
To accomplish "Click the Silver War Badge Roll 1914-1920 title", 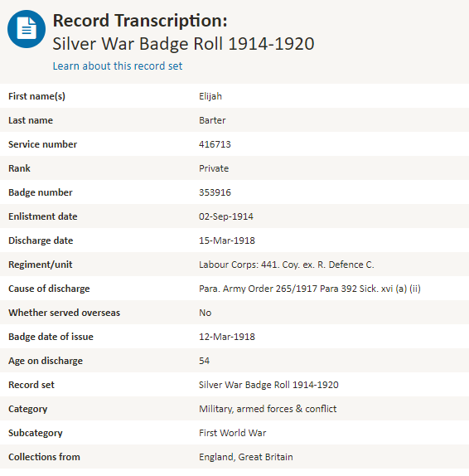I will 183,44.
